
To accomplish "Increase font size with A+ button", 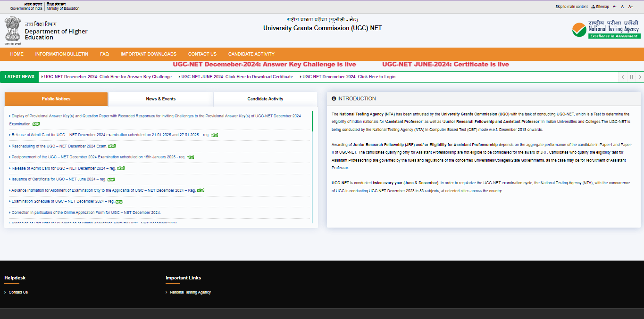I will tap(630, 7).
